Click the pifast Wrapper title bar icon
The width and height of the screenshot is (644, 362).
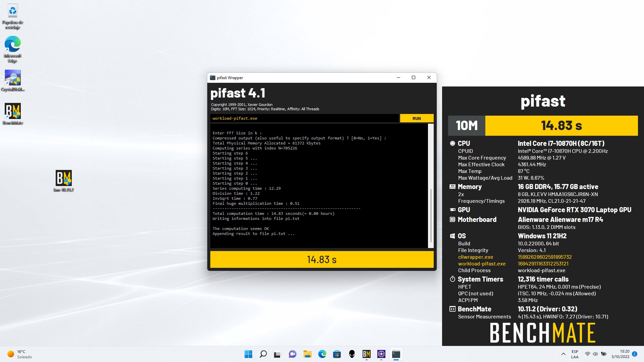pos(213,78)
